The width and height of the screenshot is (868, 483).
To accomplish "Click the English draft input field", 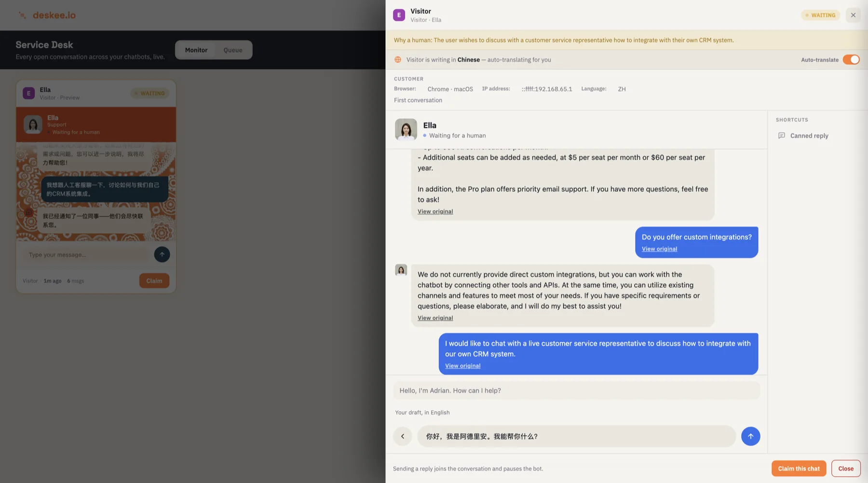I will coord(577,390).
